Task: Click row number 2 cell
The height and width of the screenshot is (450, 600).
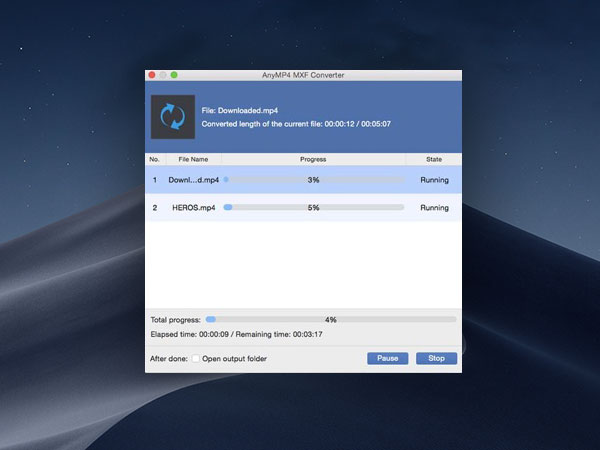Action: 155,208
